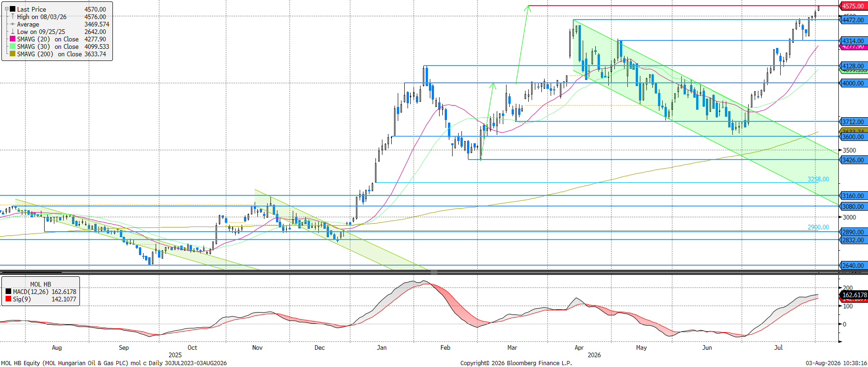Viewport: 868px width, 367px height.
Task: Click the Bloomberg Finance copyright text
Action: 516,363
